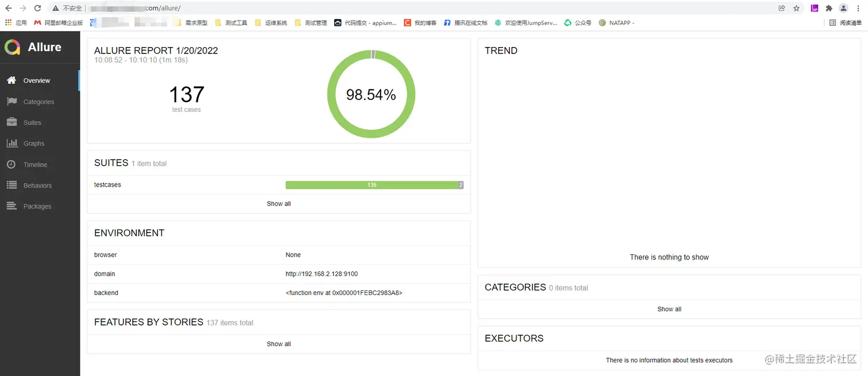The image size is (868, 376).
Task: Open the NATAPP bookmark
Action: [x=617, y=23]
